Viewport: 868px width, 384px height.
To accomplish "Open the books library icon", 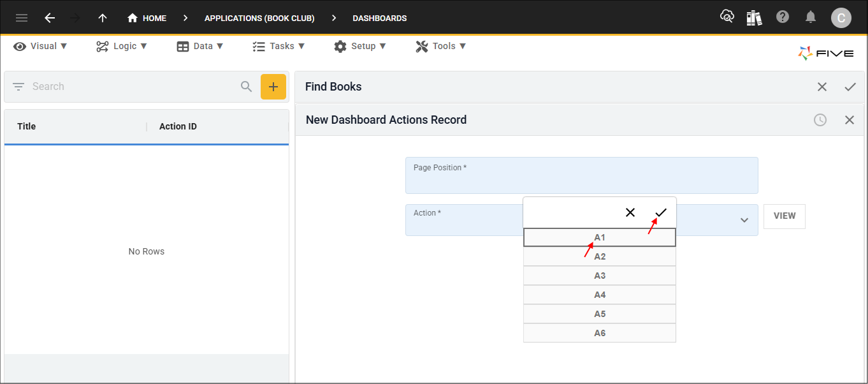I will click(754, 18).
